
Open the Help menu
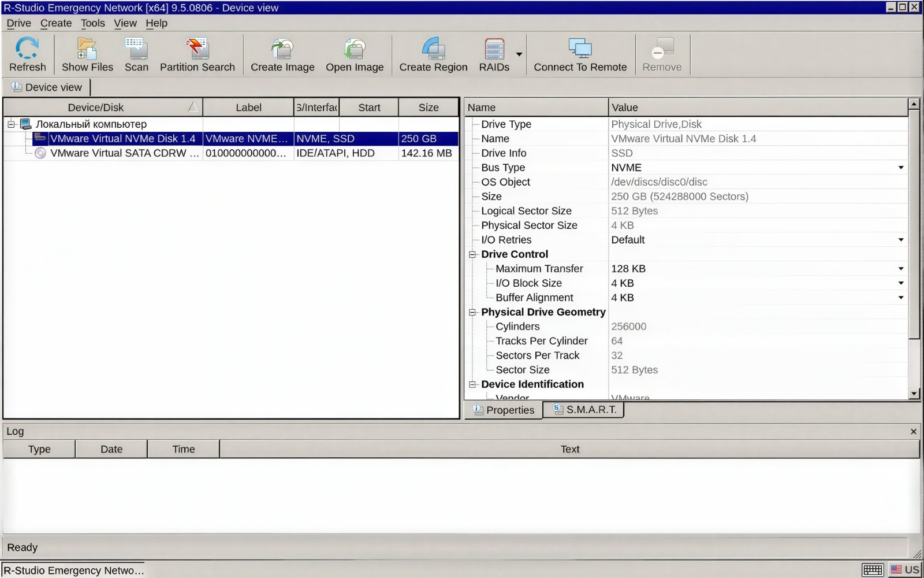[157, 23]
